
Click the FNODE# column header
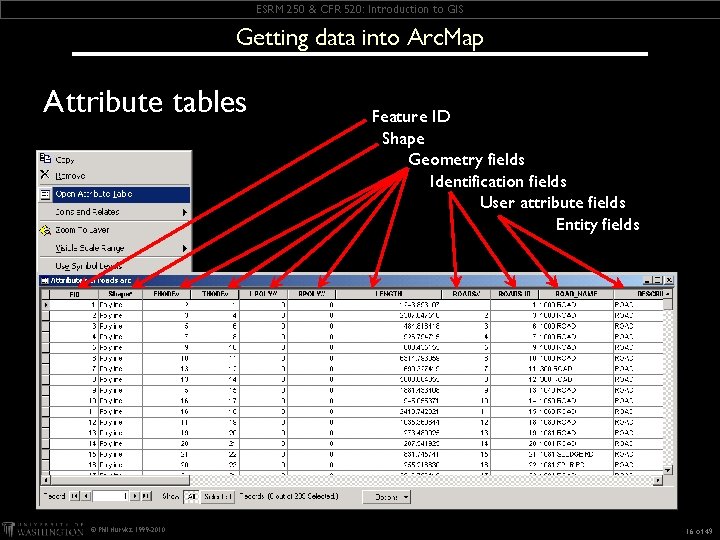pos(166,294)
